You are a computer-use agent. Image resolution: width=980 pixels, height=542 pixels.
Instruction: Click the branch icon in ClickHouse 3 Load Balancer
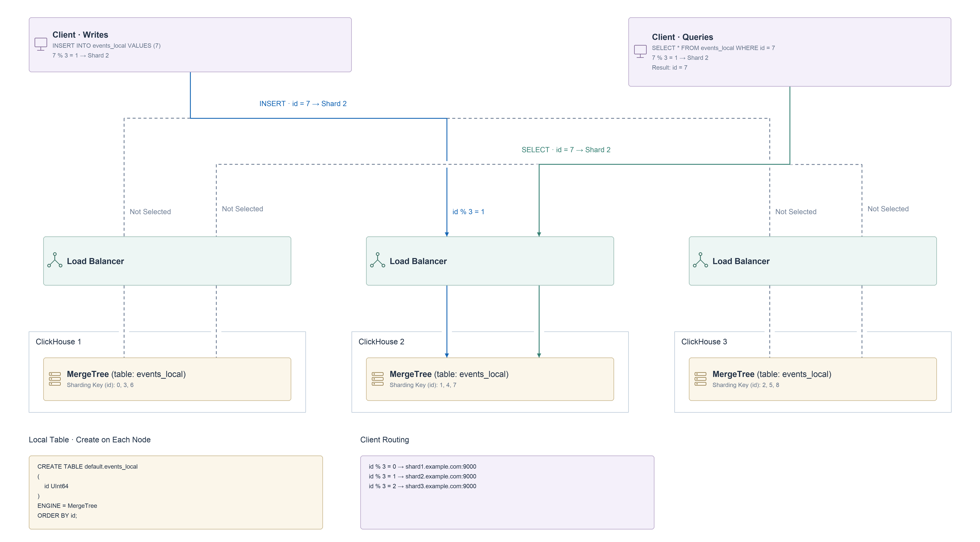pyautogui.click(x=700, y=260)
